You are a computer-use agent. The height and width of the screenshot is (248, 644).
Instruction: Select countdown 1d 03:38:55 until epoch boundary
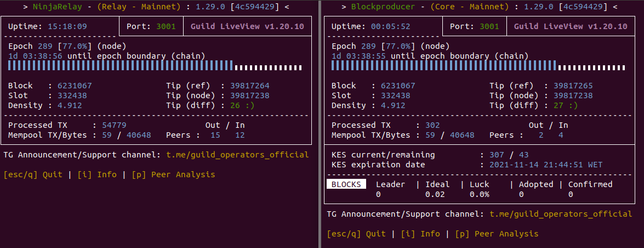coord(430,55)
